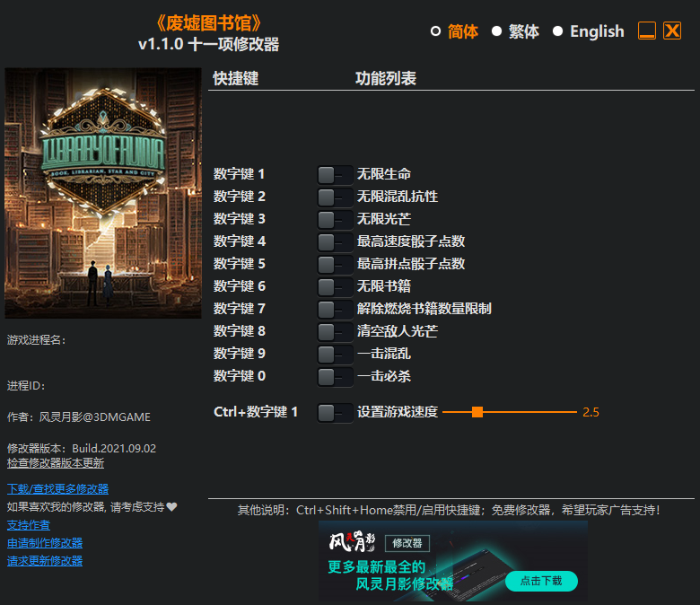Toggle 无限生命 switch

coord(335,174)
